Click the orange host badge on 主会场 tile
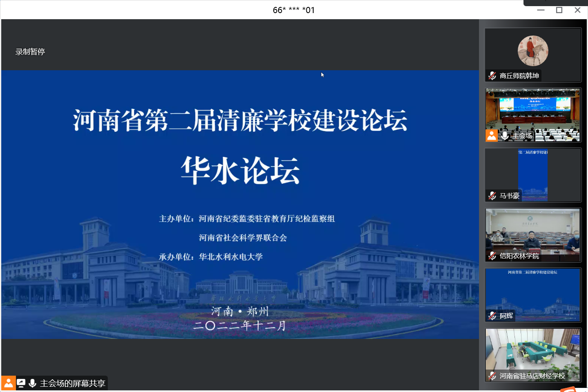The image size is (588, 392). tap(492, 136)
